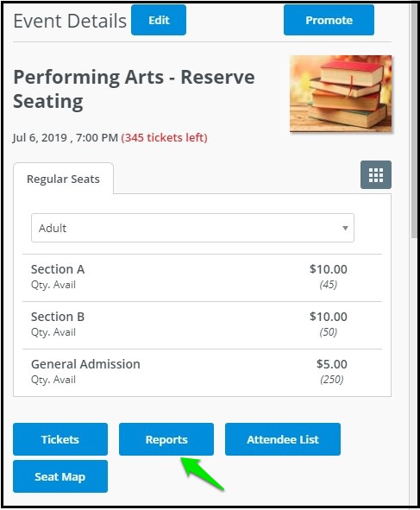Select the Section B row
The height and width of the screenshot is (510, 420).
tap(202, 325)
